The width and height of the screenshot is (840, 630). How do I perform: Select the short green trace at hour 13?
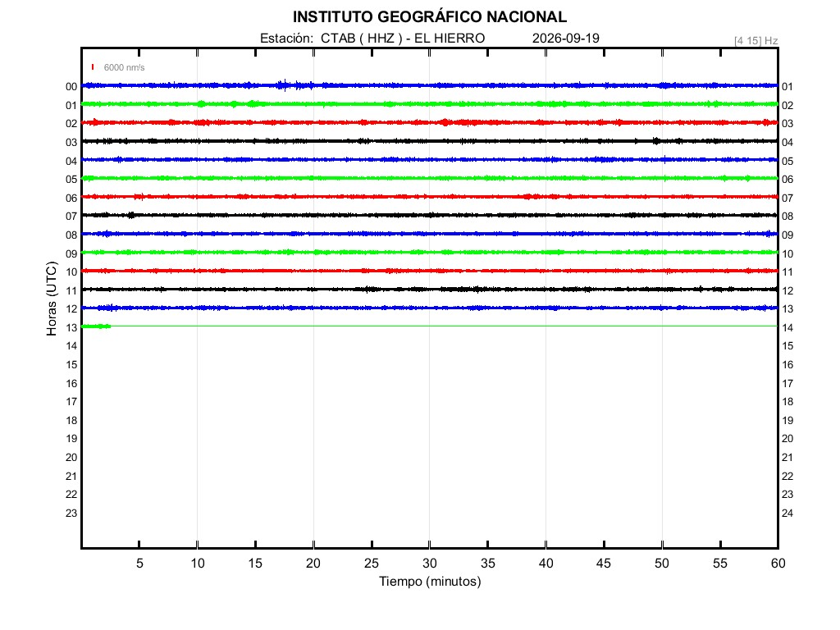point(97,326)
